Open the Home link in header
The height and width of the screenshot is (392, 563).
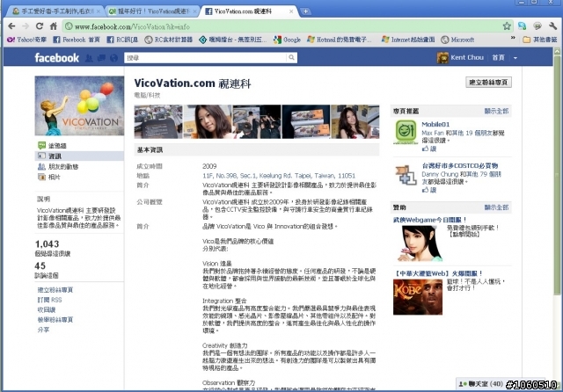pos(498,57)
